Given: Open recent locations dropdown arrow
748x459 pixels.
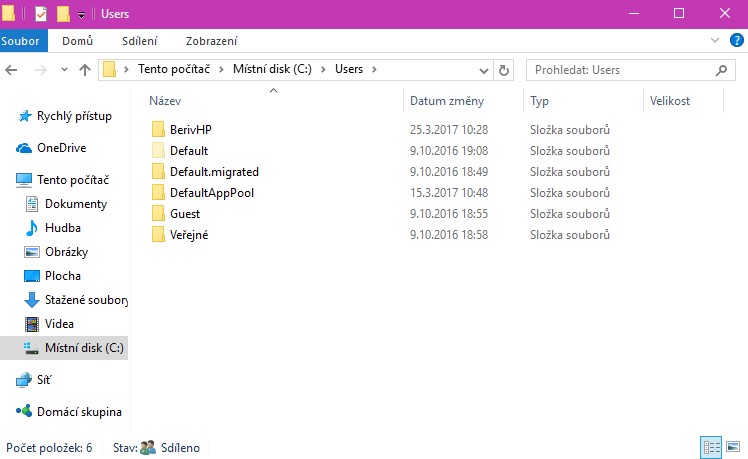Looking at the screenshot, I should pos(64,70).
